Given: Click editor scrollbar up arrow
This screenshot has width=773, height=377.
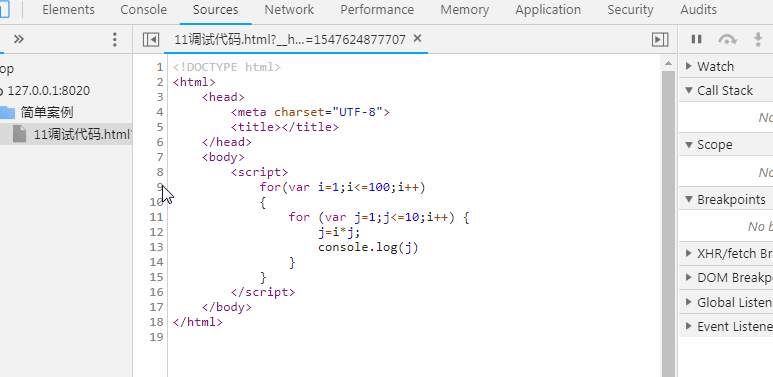Looking at the screenshot, I should coord(668,64).
